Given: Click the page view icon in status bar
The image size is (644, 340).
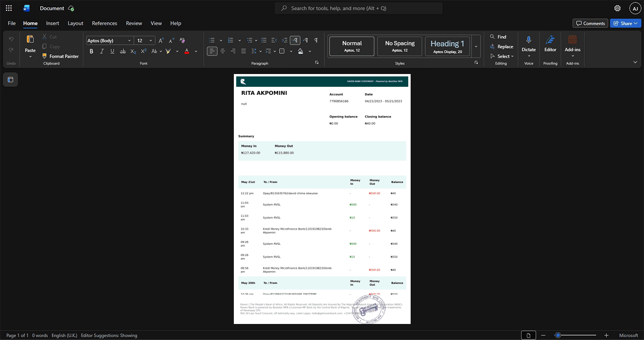Looking at the screenshot, I should click(x=528, y=335).
